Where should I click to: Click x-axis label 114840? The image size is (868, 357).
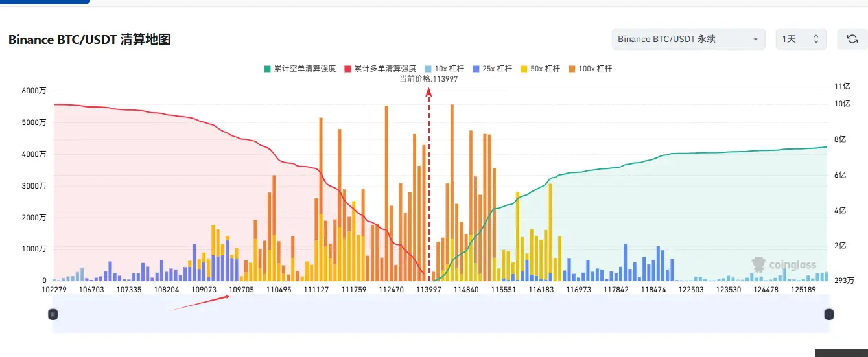[x=467, y=290]
